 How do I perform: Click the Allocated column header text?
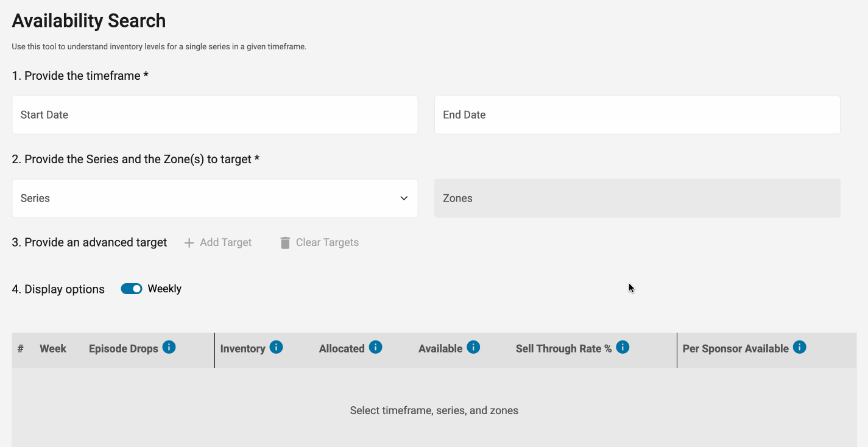coord(342,348)
